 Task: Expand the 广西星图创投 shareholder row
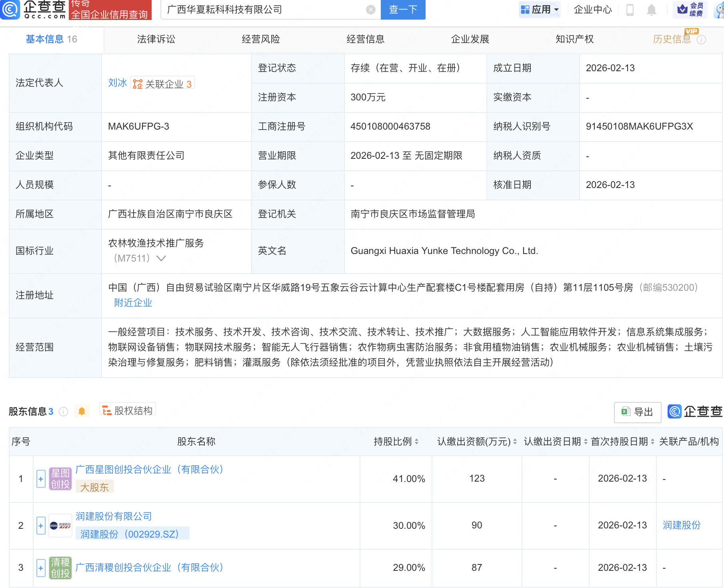(41, 479)
